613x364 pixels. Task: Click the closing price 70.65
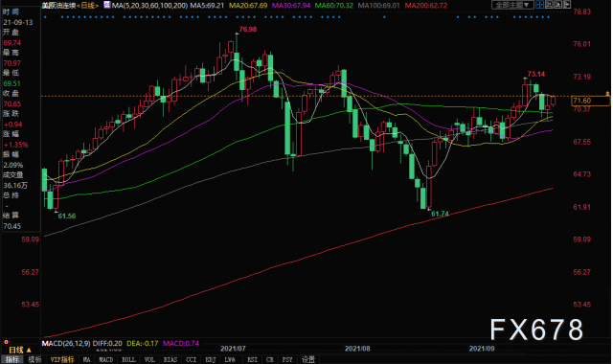pos(12,103)
